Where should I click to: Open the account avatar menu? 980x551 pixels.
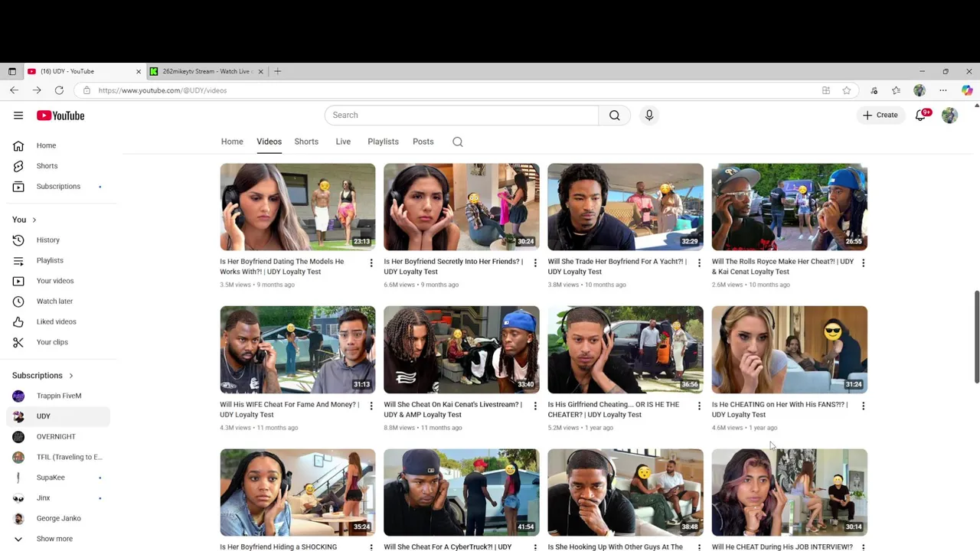(949, 115)
